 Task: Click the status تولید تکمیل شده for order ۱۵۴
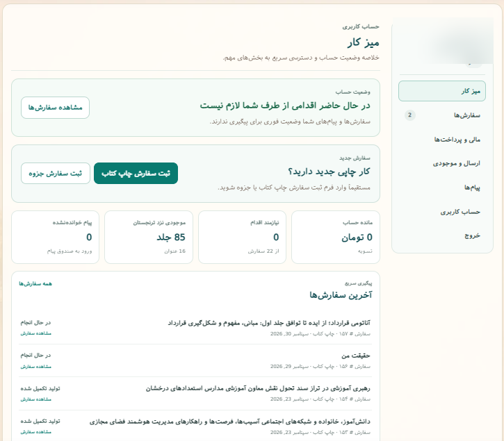pos(40,388)
